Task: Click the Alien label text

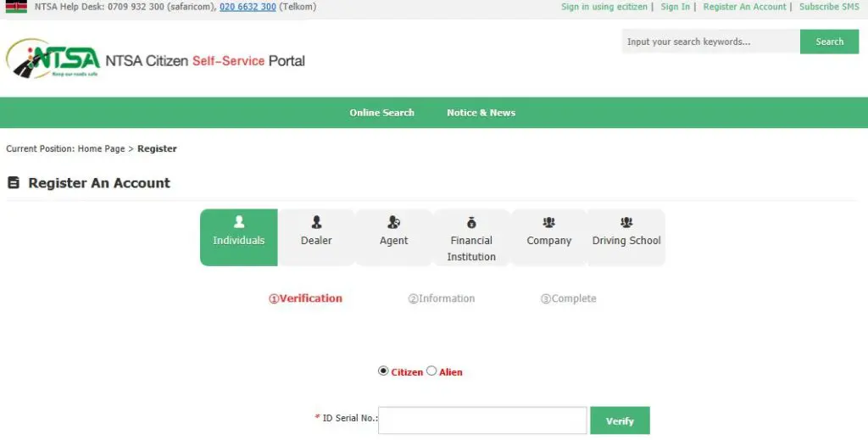Action: [451, 372]
